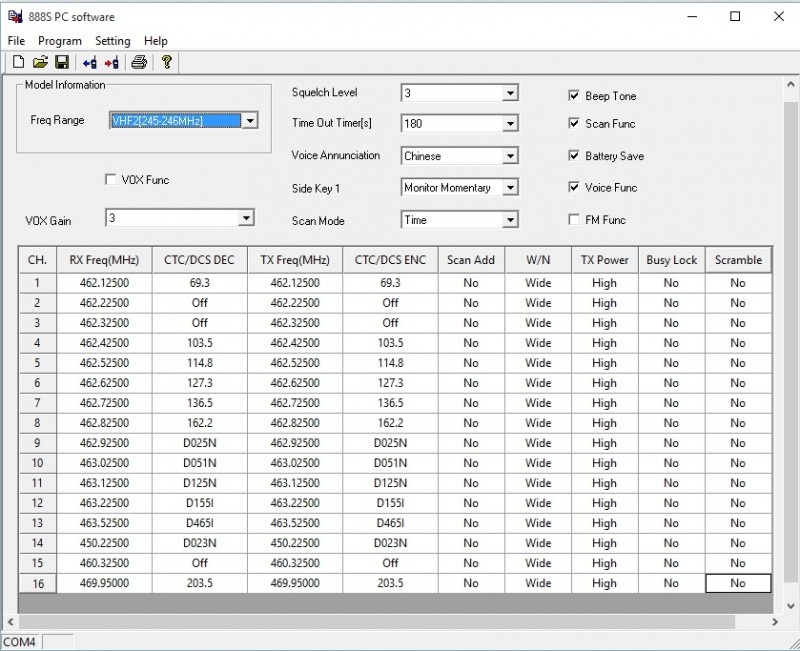Screen dimensions: 800x651
Task: Open the Squelch Level dropdown
Action: (510, 93)
